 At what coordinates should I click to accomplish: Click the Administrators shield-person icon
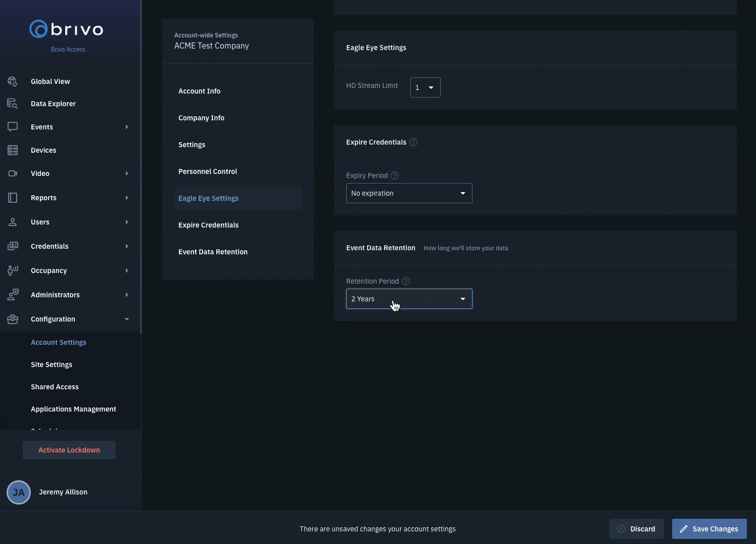point(13,295)
